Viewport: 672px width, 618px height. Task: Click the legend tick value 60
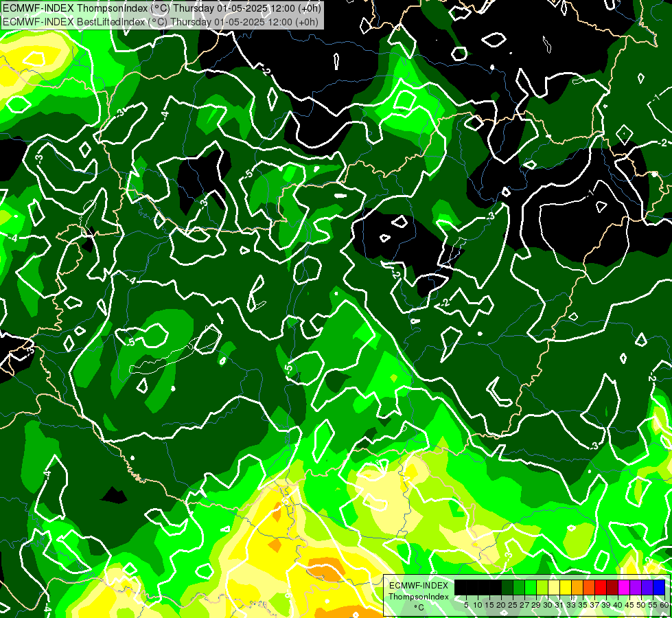click(x=664, y=605)
